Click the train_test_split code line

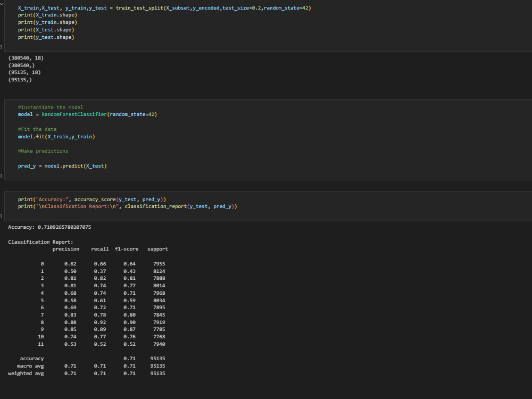[x=164, y=8]
